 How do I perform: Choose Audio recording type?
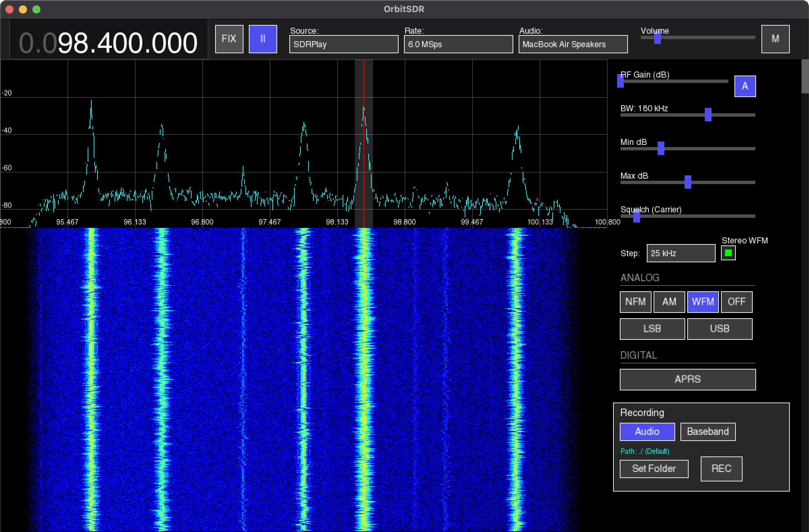pos(647,432)
